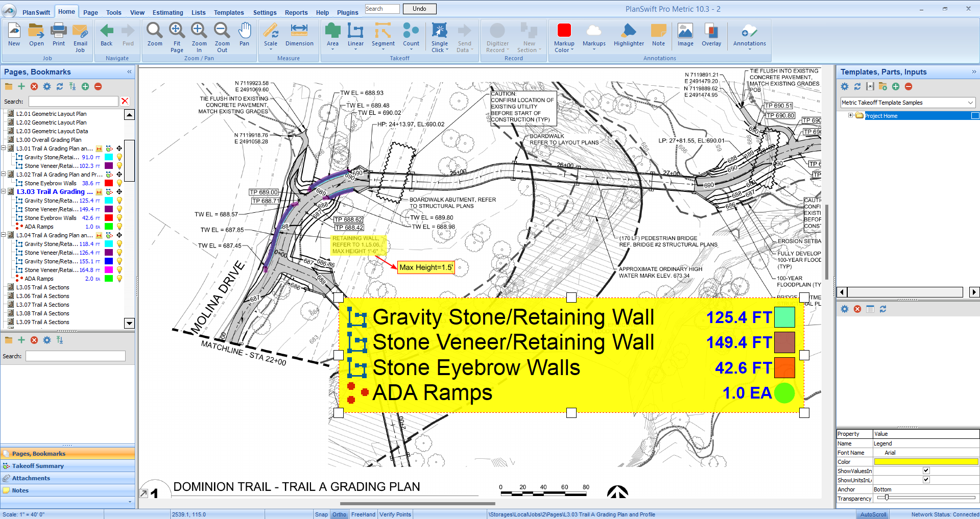Open the Overlay tool
The width and height of the screenshot is (980, 519).
click(711, 35)
